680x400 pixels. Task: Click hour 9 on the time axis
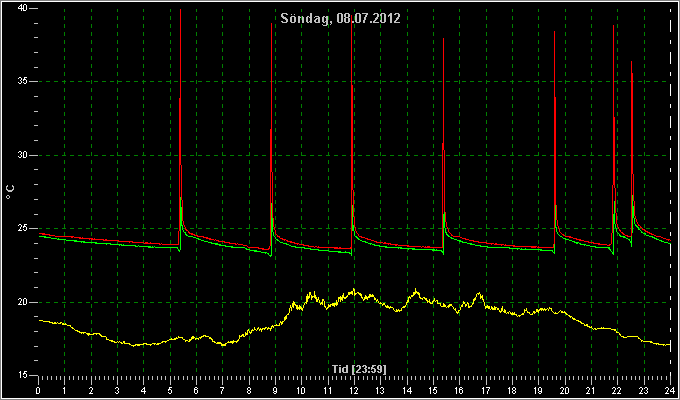275,391
